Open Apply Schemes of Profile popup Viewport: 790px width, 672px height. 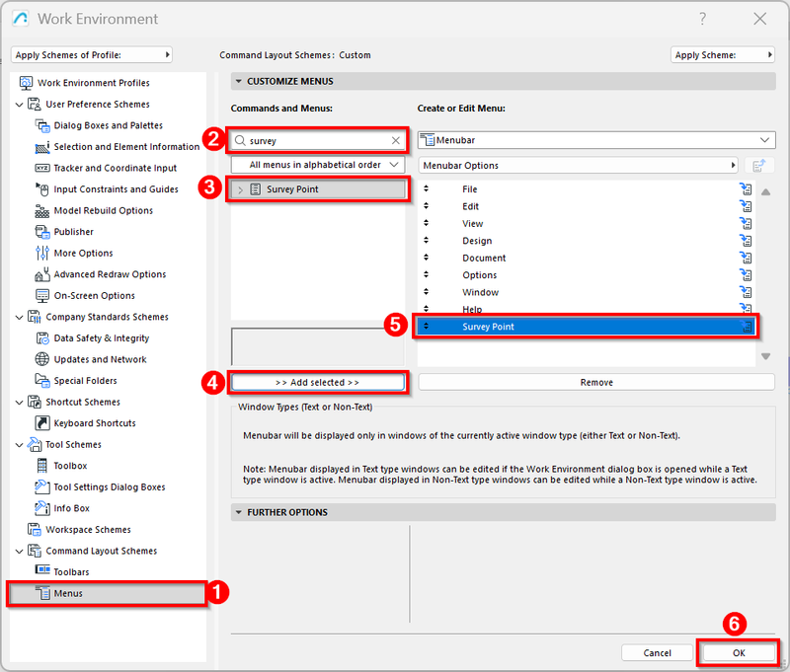click(x=92, y=55)
